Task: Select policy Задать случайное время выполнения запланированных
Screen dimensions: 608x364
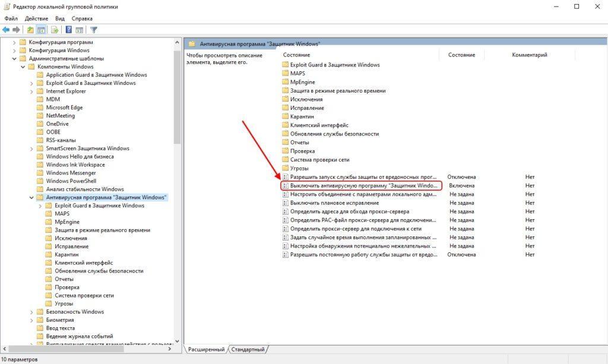Action: pos(363,238)
